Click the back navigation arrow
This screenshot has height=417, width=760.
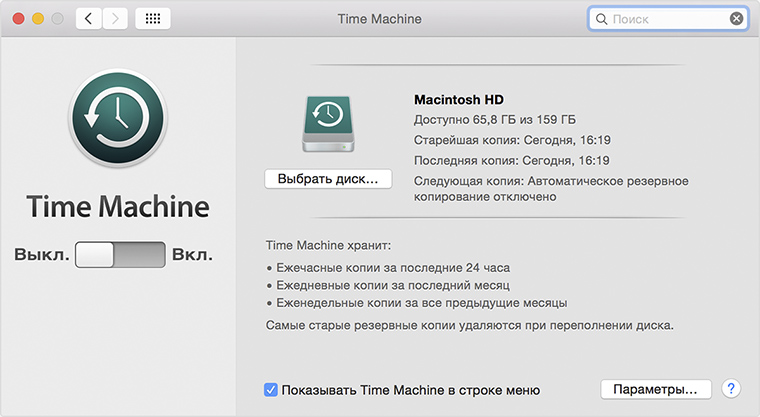coord(89,19)
